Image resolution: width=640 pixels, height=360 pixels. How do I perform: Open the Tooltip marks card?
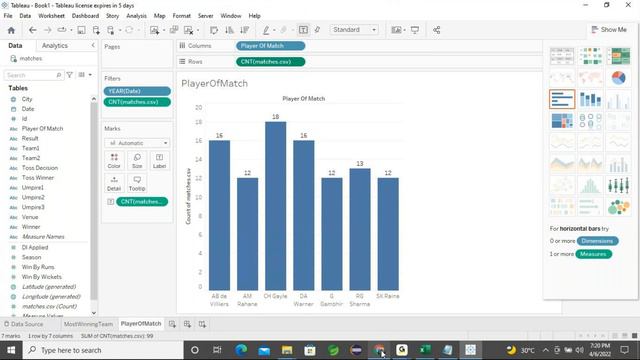pyautogui.click(x=137, y=183)
